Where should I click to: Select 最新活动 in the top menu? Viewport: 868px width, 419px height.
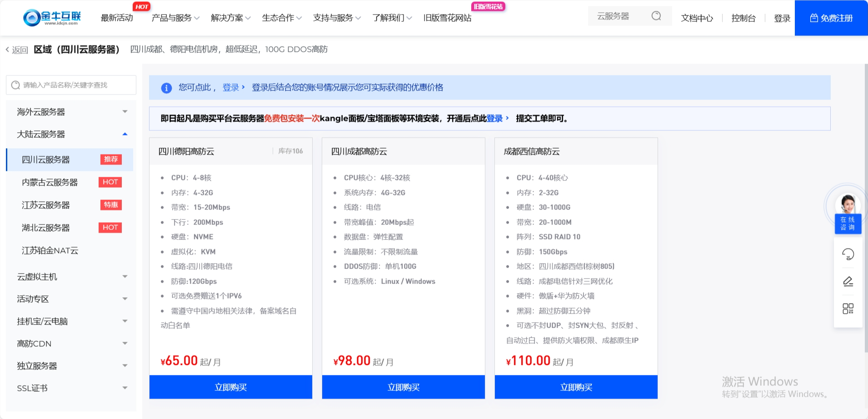tap(116, 18)
